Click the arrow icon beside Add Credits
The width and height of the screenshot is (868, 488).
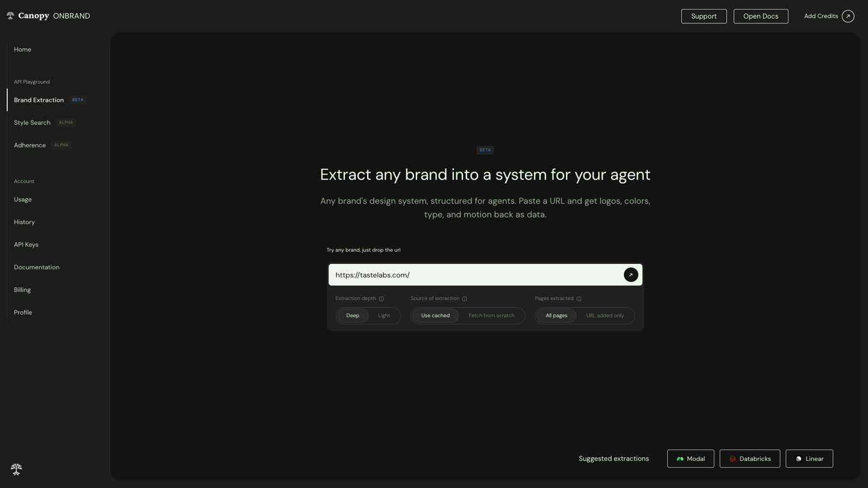(x=848, y=16)
